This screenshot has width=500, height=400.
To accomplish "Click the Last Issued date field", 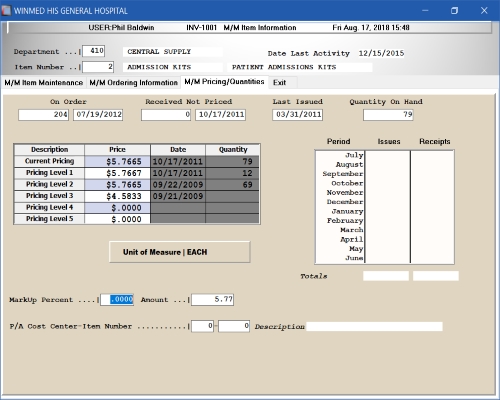I will pos(298,115).
